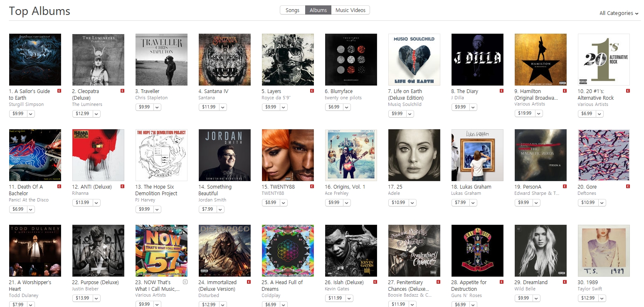Open the Lukas Graham album title link
The image size is (644, 307).
(471, 187)
